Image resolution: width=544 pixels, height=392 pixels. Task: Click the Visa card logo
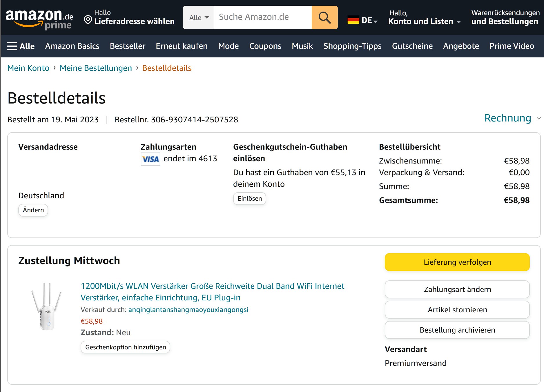[x=150, y=159]
